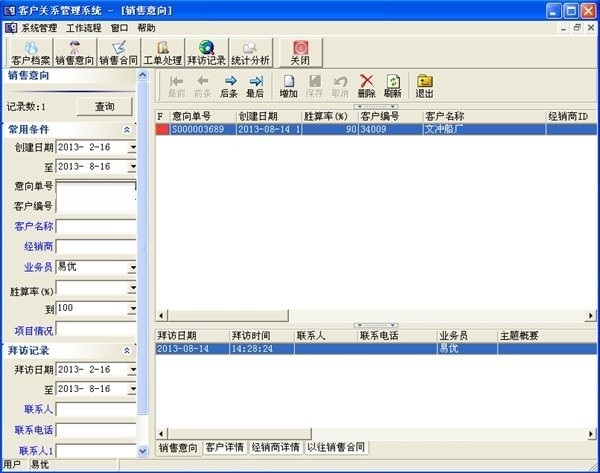
Task: Refresh the list using 刷新 icon
Action: [x=393, y=86]
